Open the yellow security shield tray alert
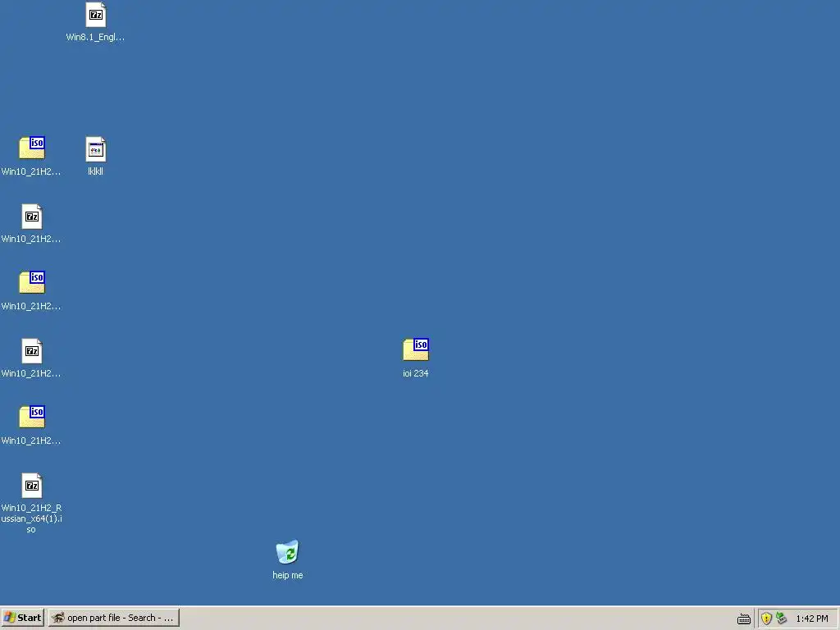 pos(767,619)
